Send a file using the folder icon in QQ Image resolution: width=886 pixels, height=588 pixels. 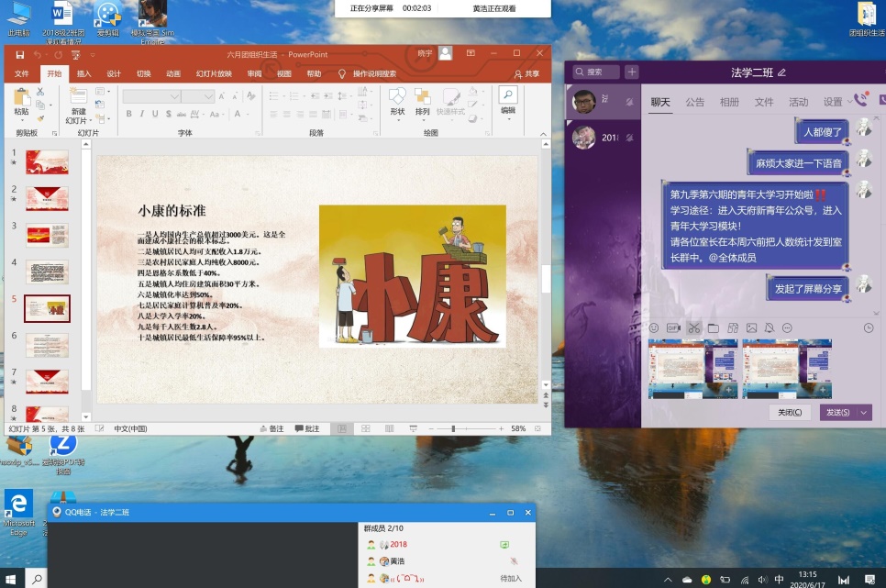click(x=713, y=327)
